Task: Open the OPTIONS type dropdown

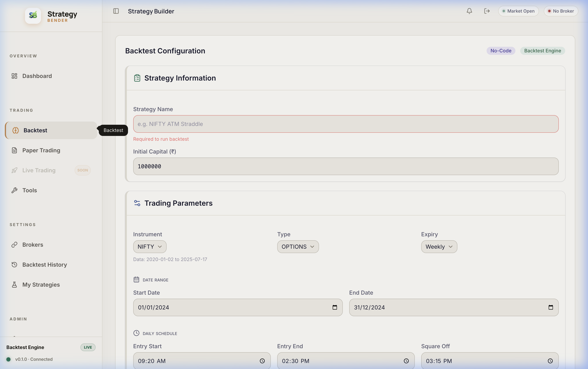Action: click(298, 246)
